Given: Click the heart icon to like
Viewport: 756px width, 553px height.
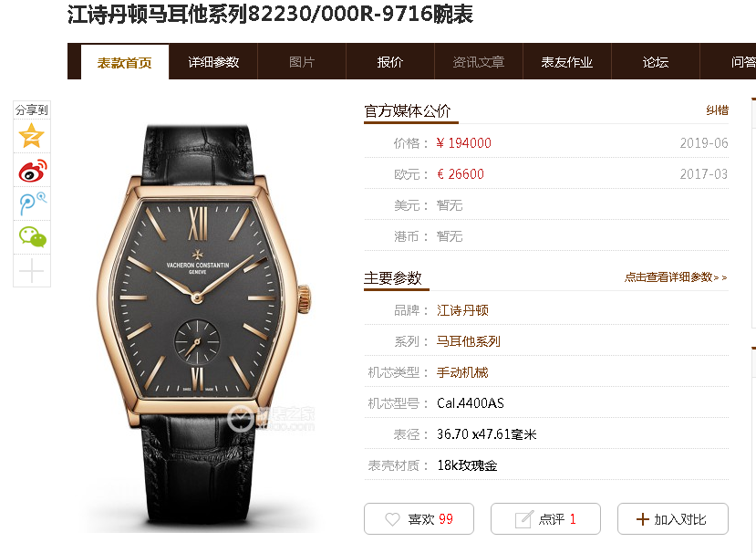Looking at the screenshot, I should (392, 519).
